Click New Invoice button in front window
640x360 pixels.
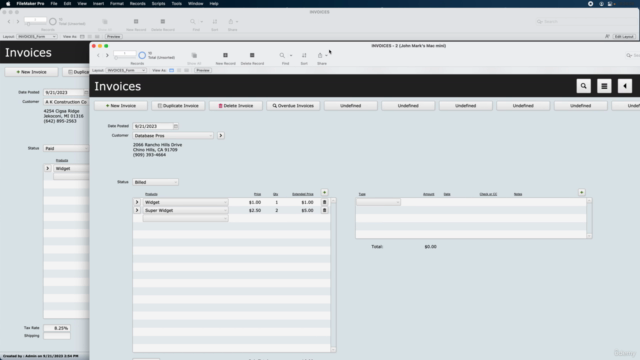pos(121,106)
